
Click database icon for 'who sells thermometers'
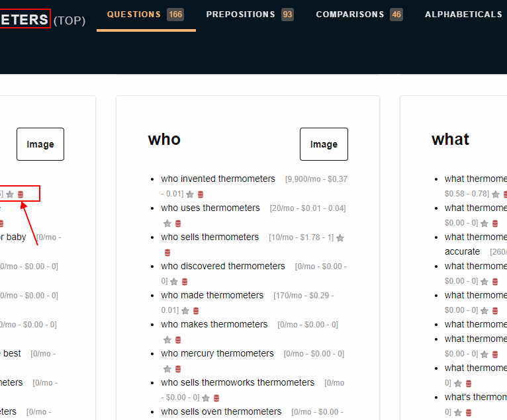(167, 253)
